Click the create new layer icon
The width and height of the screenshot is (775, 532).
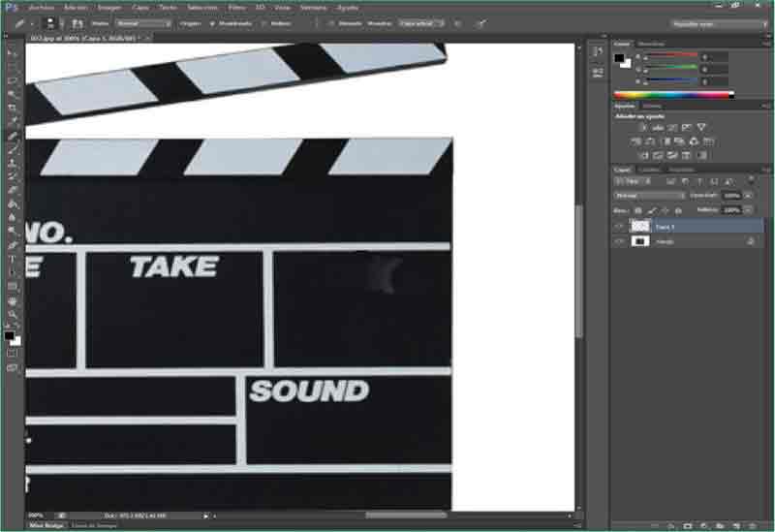tap(736, 525)
